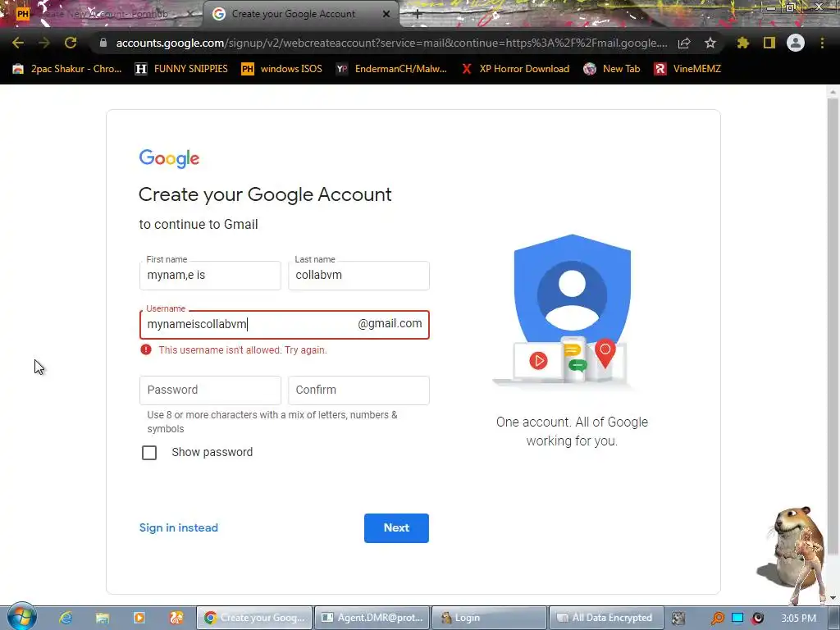Select the Login taskbar window

(489, 618)
